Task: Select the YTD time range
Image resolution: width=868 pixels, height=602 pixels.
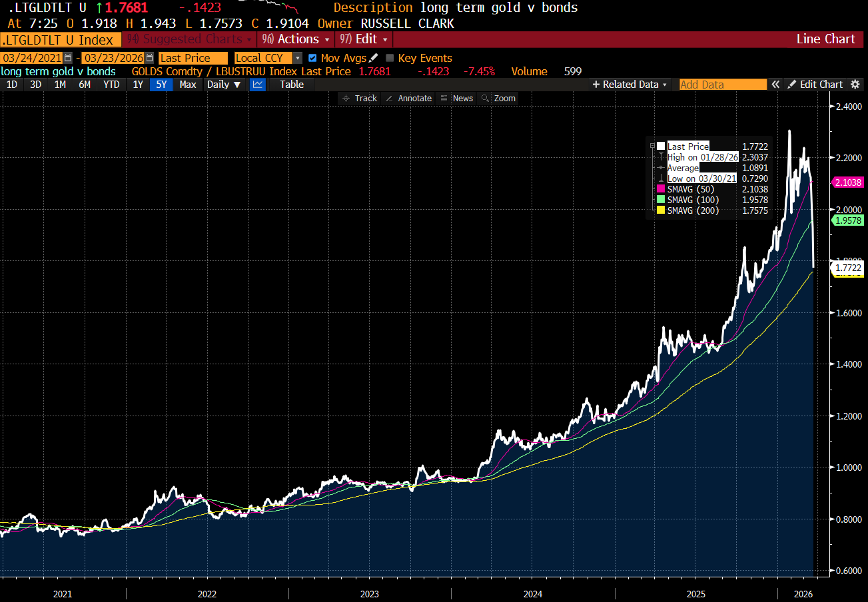Action: (x=111, y=85)
